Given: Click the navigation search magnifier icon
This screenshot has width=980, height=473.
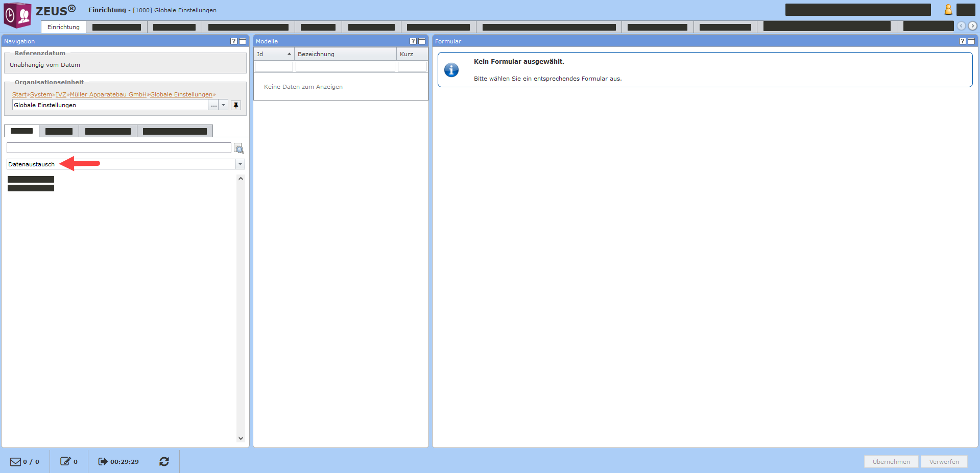Looking at the screenshot, I should coord(238,148).
